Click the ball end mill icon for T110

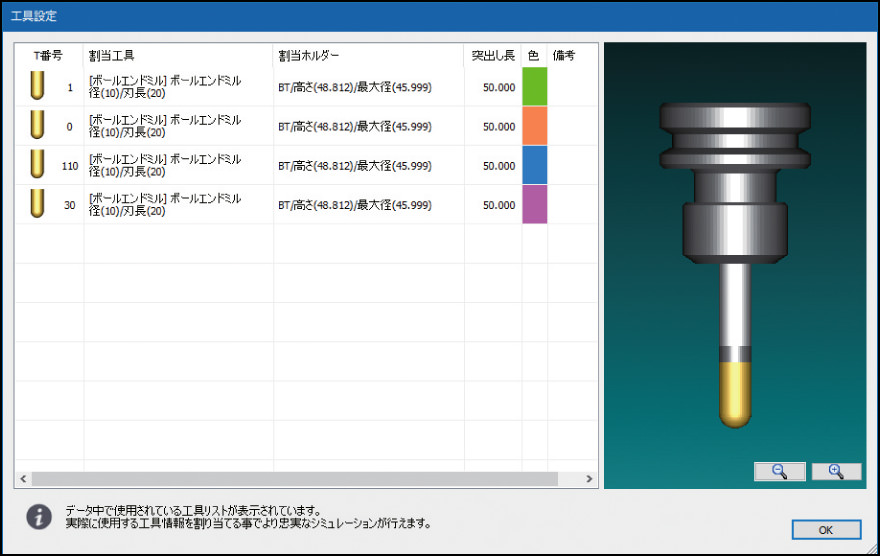pos(37,165)
